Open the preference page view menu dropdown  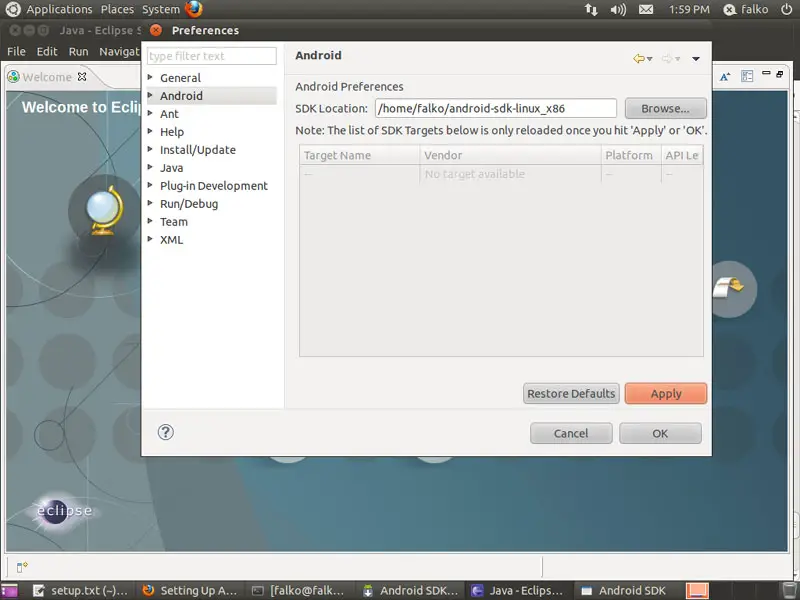(x=695, y=59)
